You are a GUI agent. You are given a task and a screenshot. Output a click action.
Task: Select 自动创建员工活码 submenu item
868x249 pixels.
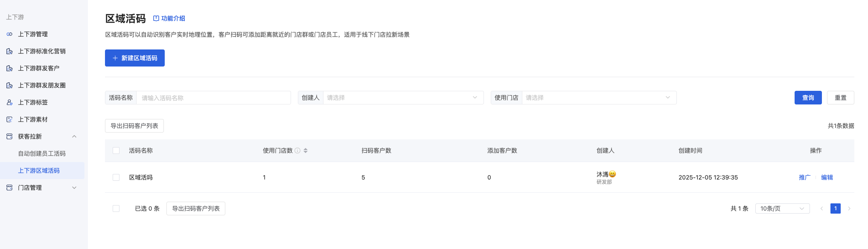pyautogui.click(x=42, y=153)
